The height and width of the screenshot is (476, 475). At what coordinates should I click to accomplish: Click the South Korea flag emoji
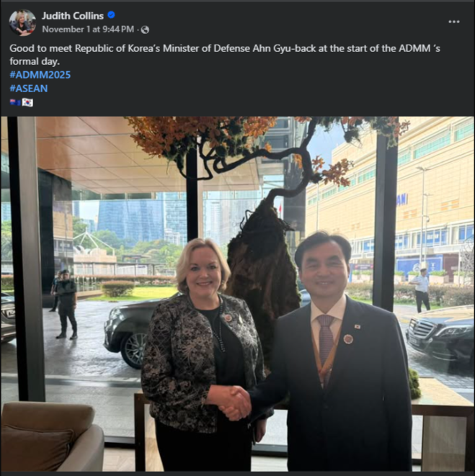click(x=27, y=102)
